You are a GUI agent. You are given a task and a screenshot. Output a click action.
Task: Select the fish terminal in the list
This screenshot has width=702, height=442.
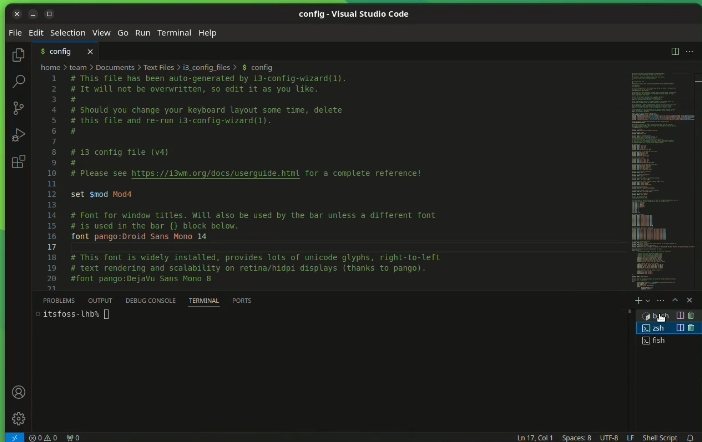(657, 340)
